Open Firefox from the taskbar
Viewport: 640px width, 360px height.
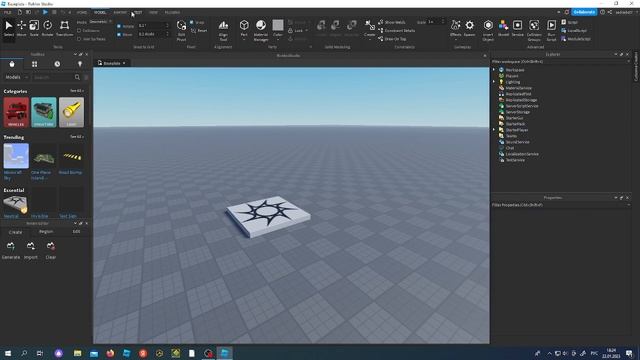(x=110, y=353)
